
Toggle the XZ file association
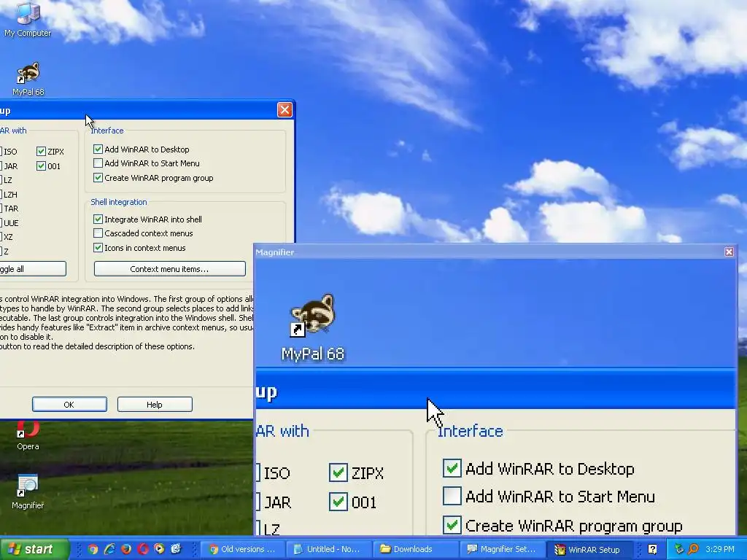pyautogui.click(x=7, y=237)
